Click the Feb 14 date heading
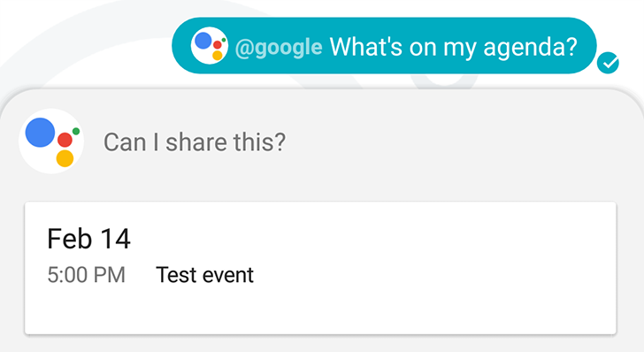This screenshot has width=644, height=352. click(89, 239)
